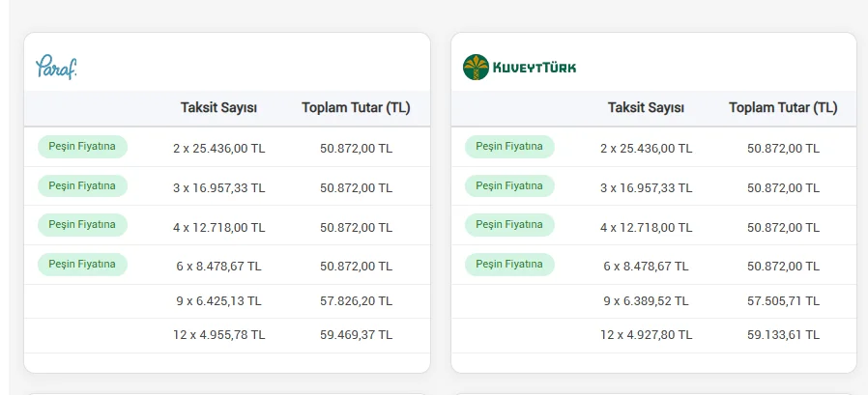Select Paraf 4 x 12.718,00 TL cell
This screenshot has width=868, height=395.
pos(219,227)
